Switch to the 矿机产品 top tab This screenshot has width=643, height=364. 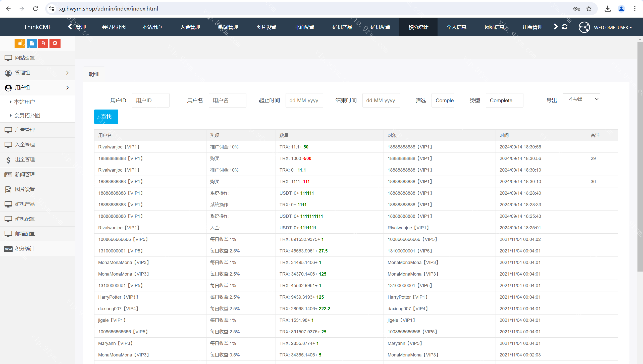pyautogui.click(x=342, y=27)
